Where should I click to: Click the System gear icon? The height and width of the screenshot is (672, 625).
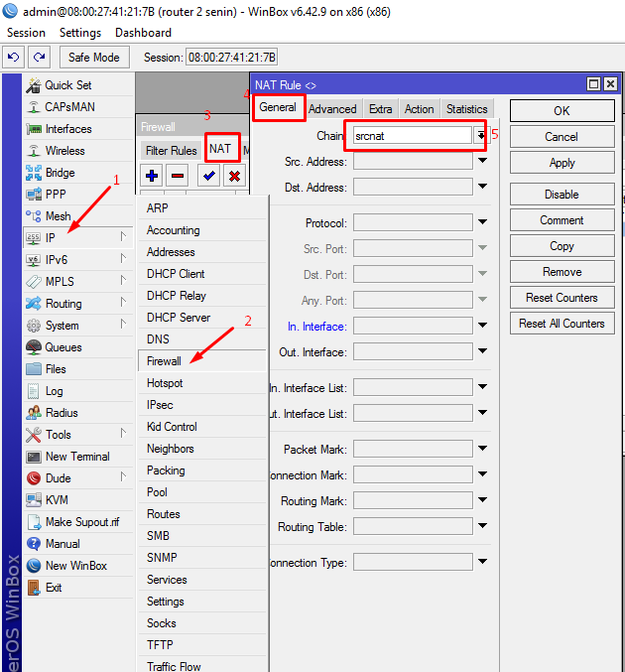[x=34, y=326]
